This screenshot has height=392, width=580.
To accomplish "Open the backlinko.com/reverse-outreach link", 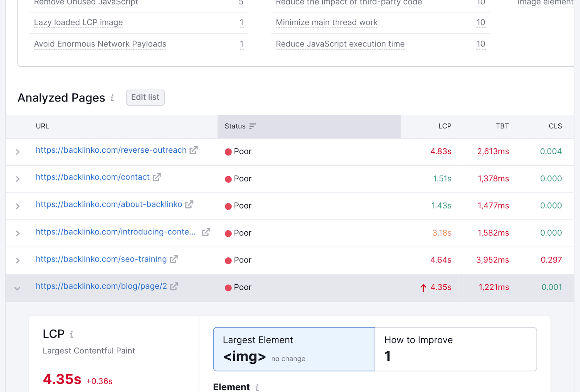I will [111, 150].
